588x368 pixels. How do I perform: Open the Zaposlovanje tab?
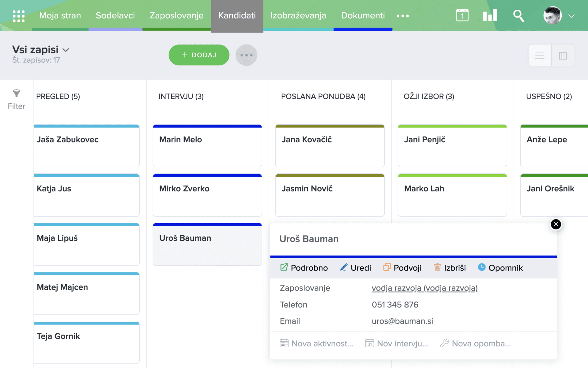tap(176, 15)
